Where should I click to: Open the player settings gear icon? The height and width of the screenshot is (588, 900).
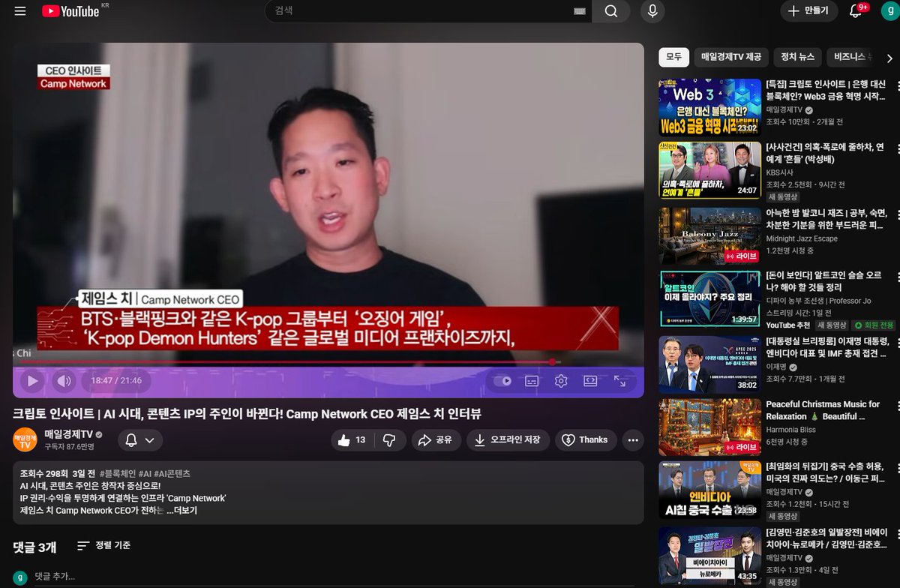pyautogui.click(x=560, y=381)
